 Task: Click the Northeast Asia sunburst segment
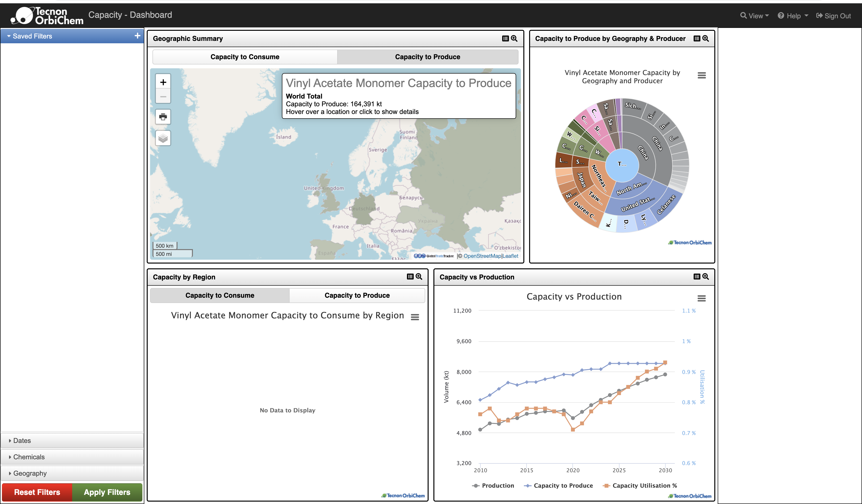coord(599,178)
